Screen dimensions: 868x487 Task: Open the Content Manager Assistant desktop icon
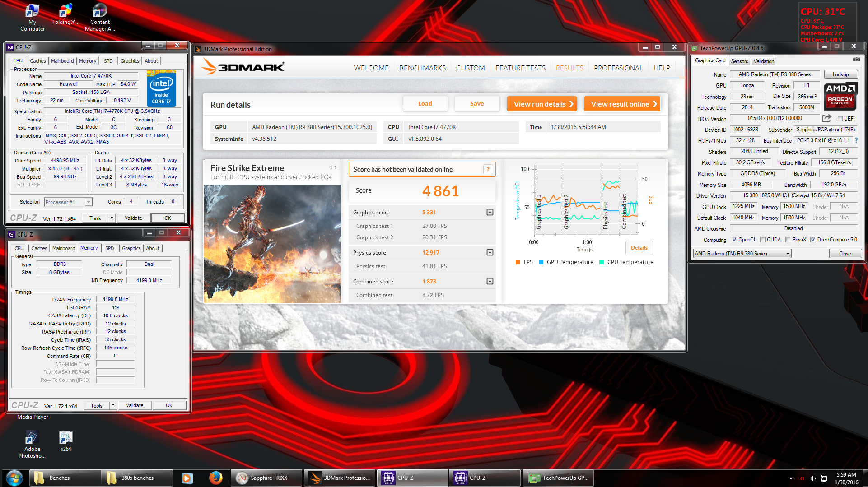coord(100,18)
